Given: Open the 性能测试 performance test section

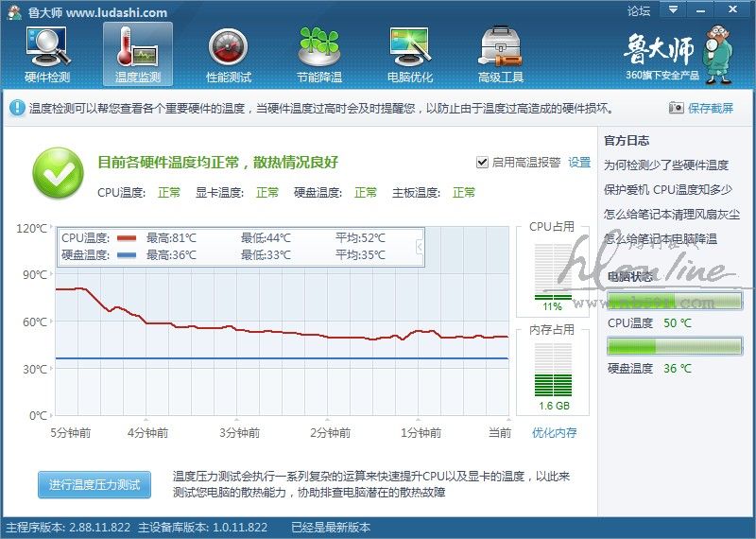Looking at the screenshot, I should (229, 55).
